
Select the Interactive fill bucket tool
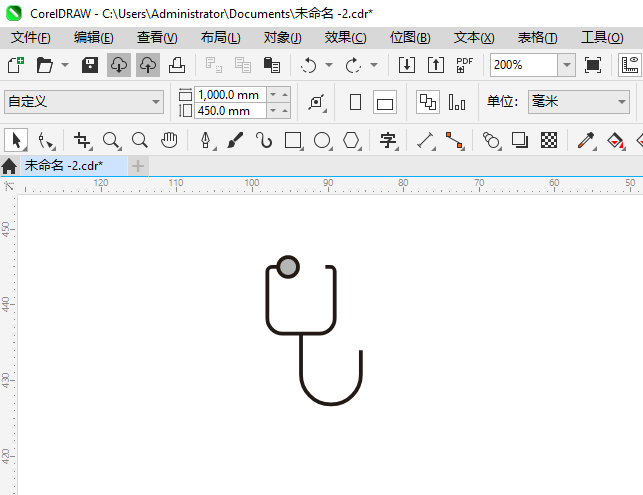point(615,140)
